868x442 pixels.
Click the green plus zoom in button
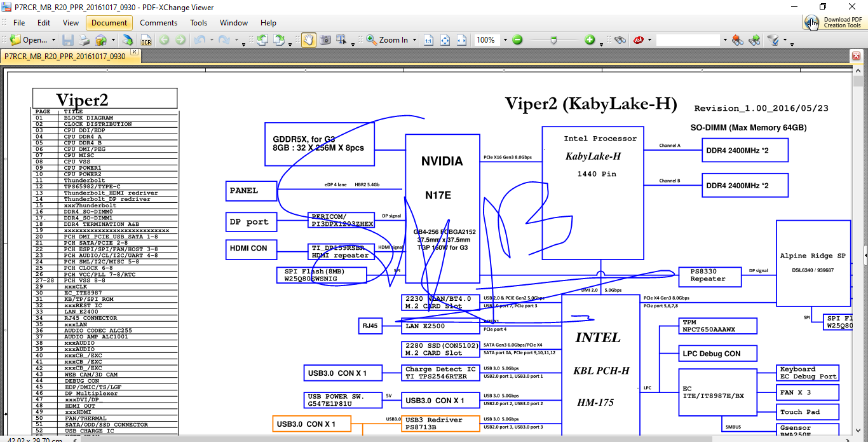coord(590,40)
